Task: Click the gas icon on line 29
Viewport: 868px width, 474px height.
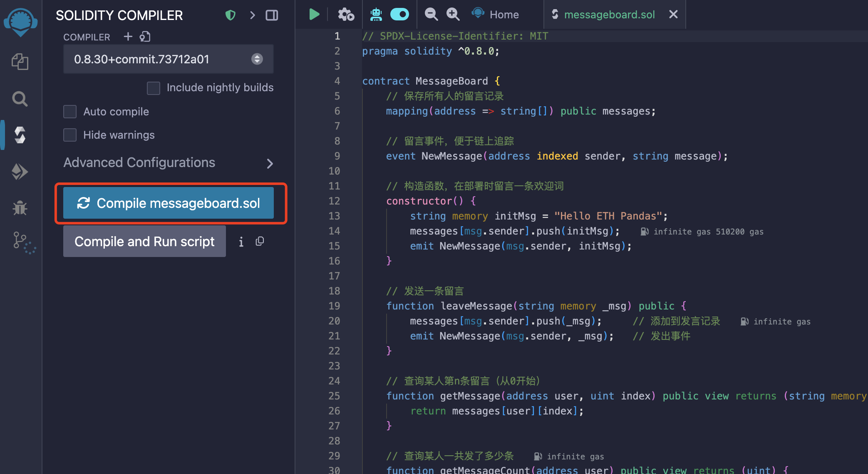Action: [x=538, y=457]
